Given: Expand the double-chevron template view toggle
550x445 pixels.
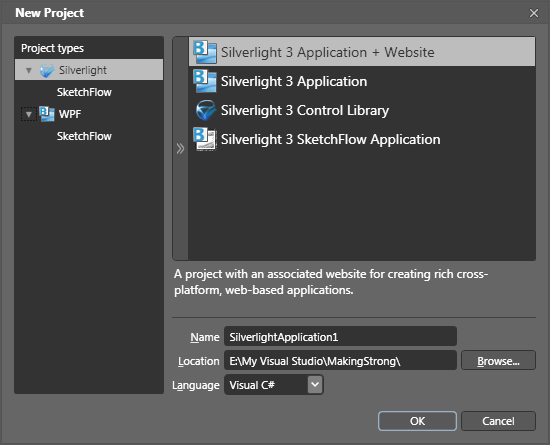Looking at the screenshot, I should coord(180,149).
